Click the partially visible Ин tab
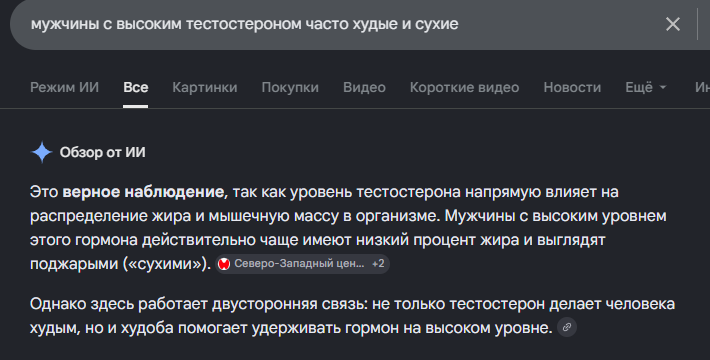Viewport: 710px width, 360px height. pos(702,87)
